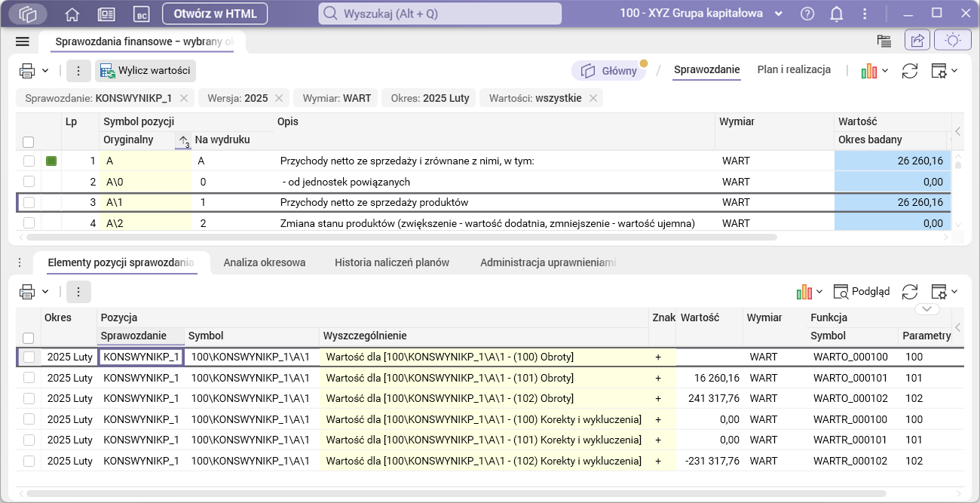Select the Wymiar WART filter chip
The image size is (980, 503).
point(336,98)
